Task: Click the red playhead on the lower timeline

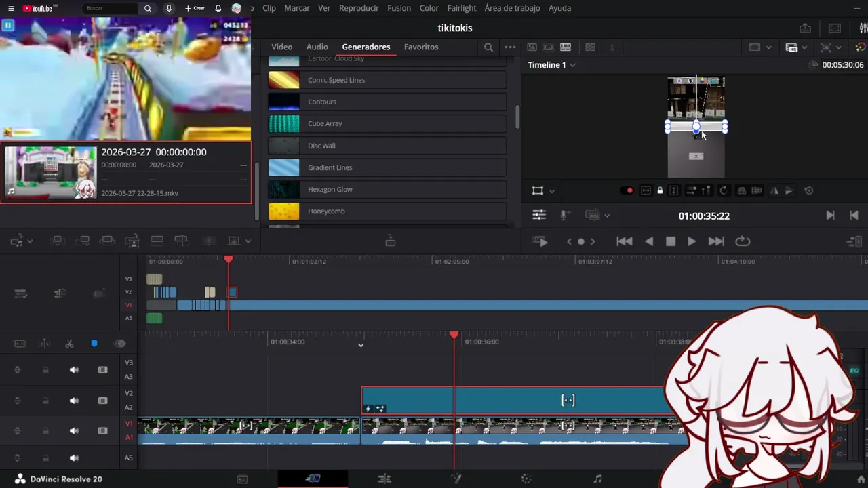Action: click(454, 335)
